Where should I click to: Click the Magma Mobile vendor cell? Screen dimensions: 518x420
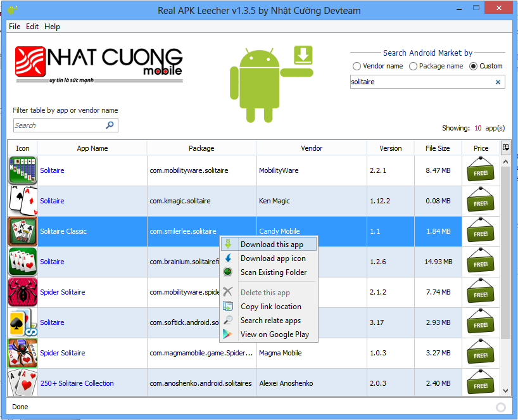click(312, 353)
